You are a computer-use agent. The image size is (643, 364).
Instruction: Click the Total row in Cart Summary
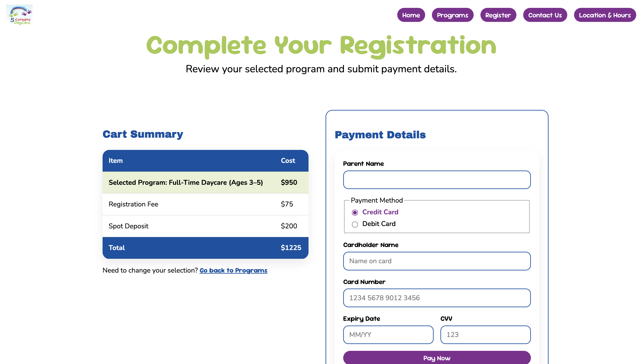coord(205,247)
